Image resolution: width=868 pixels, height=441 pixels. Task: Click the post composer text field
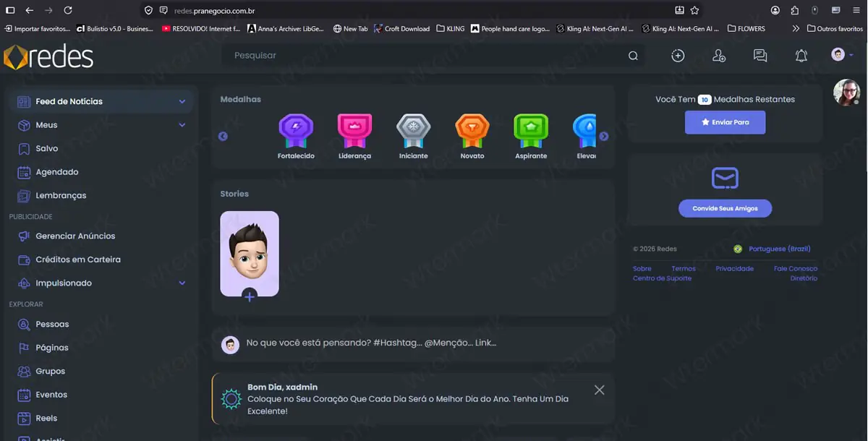[x=427, y=343]
